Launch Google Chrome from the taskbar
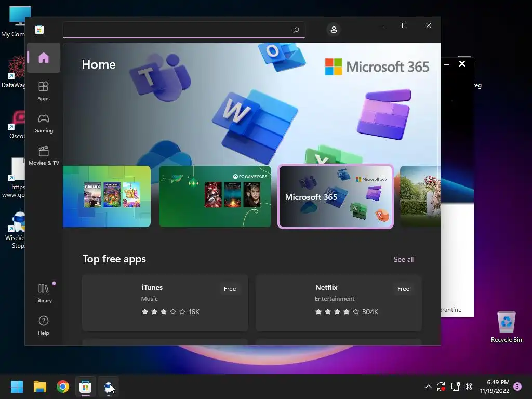This screenshot has width=532, height=399. click(x=63, y=387)
